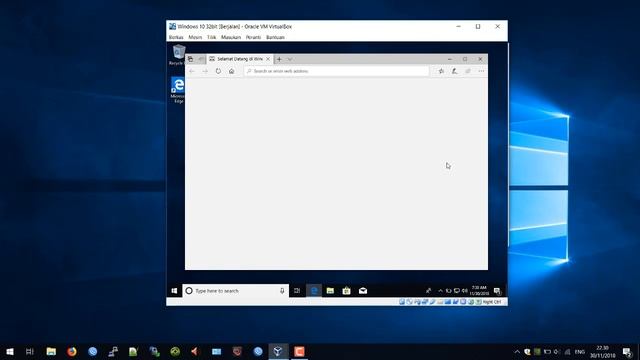Open Microsoft Store from the guest taskbar
640x360 pixels.
(x=347, y=291)
